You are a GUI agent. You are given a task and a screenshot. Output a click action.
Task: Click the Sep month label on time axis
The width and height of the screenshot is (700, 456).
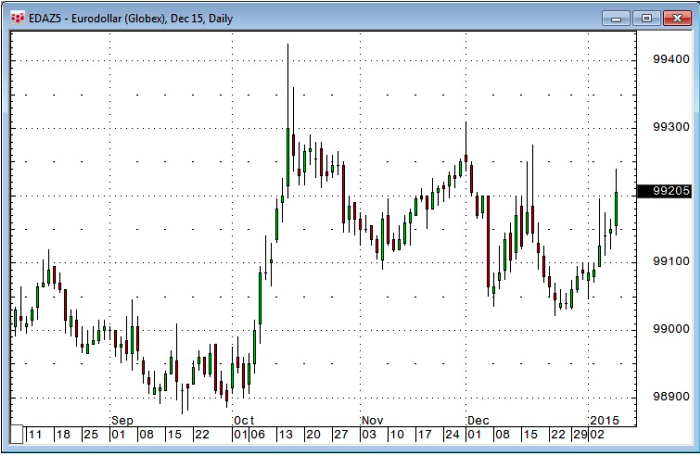coord(122,420)
